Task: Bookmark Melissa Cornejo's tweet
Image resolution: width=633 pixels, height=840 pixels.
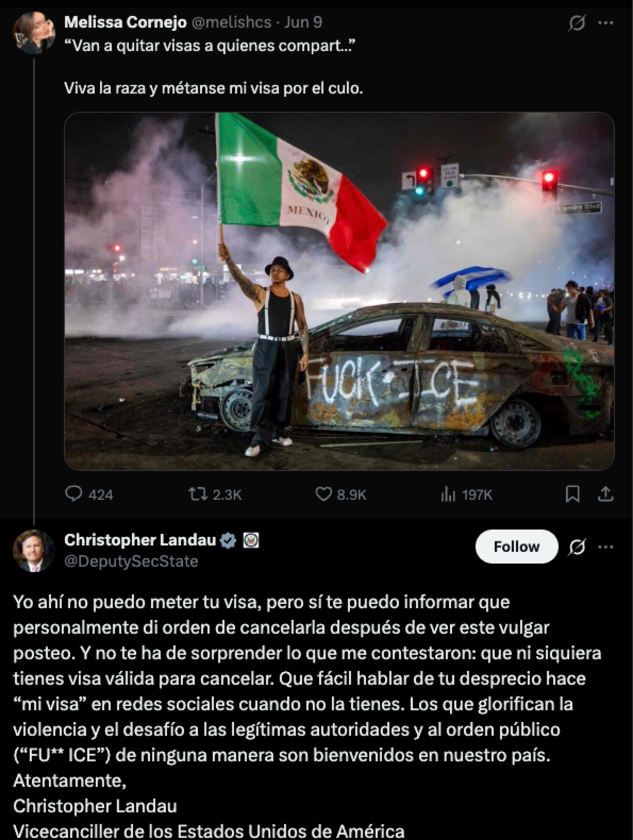Action: [572, 495]
